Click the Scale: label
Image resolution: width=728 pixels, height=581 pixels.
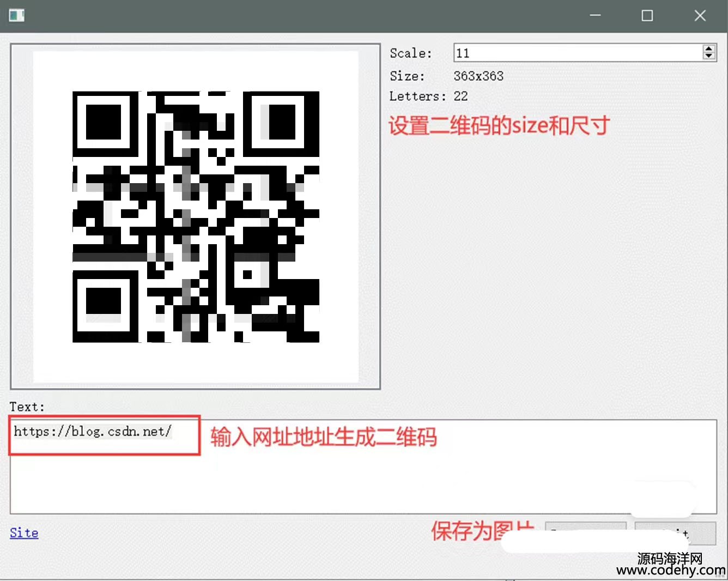[x=410, y=53]
